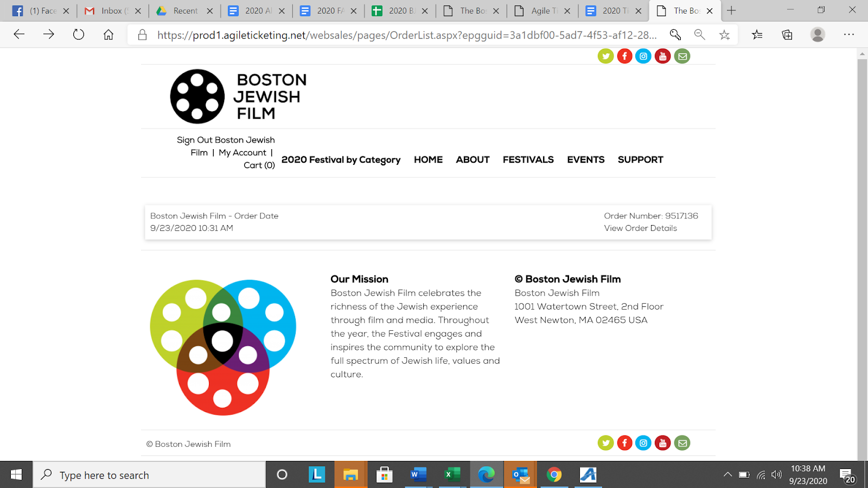The image size is (868, 488).
Task: Select the order number 9517136 text
Action: (681, 216)
